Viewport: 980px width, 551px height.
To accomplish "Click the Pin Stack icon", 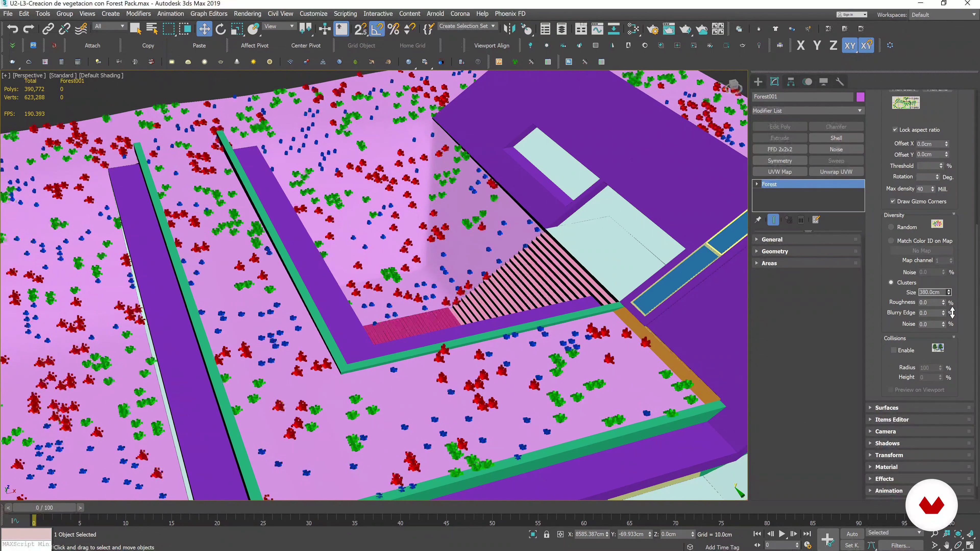I will [x=758, y=219].
